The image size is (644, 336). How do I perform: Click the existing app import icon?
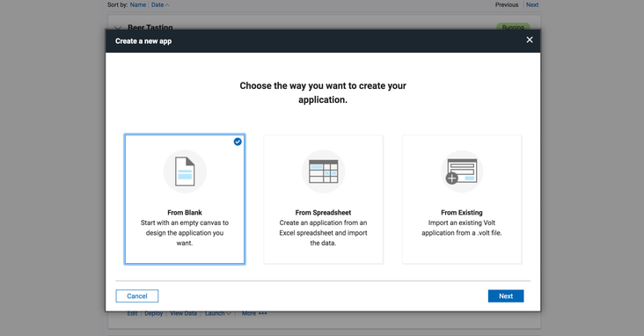tap(462, 172)
